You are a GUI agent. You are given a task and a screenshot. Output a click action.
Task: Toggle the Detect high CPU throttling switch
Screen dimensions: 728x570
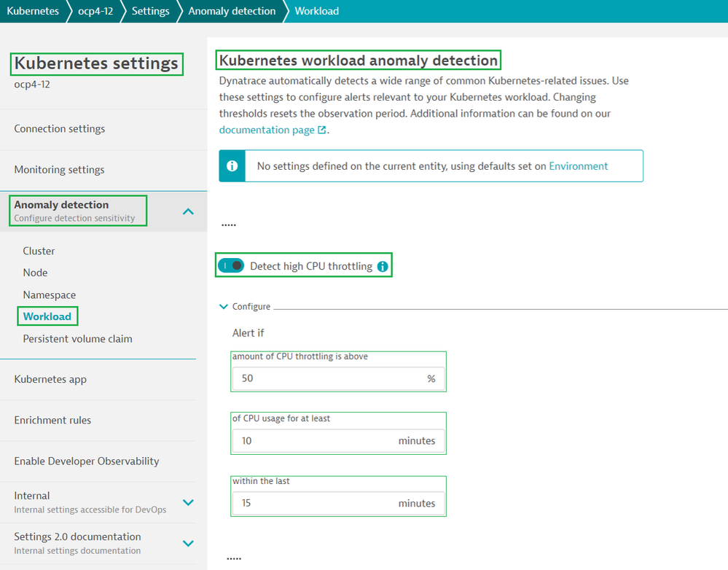(x=231, y=266)
